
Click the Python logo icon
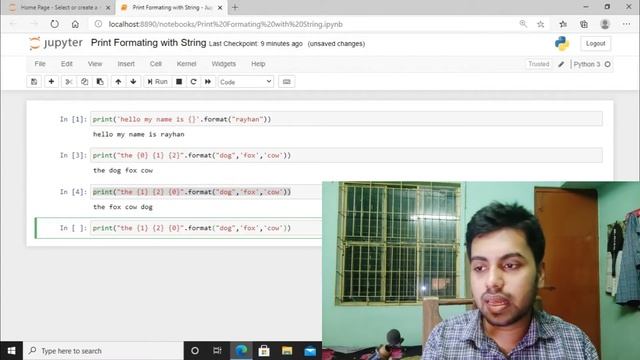coord(562,43)
